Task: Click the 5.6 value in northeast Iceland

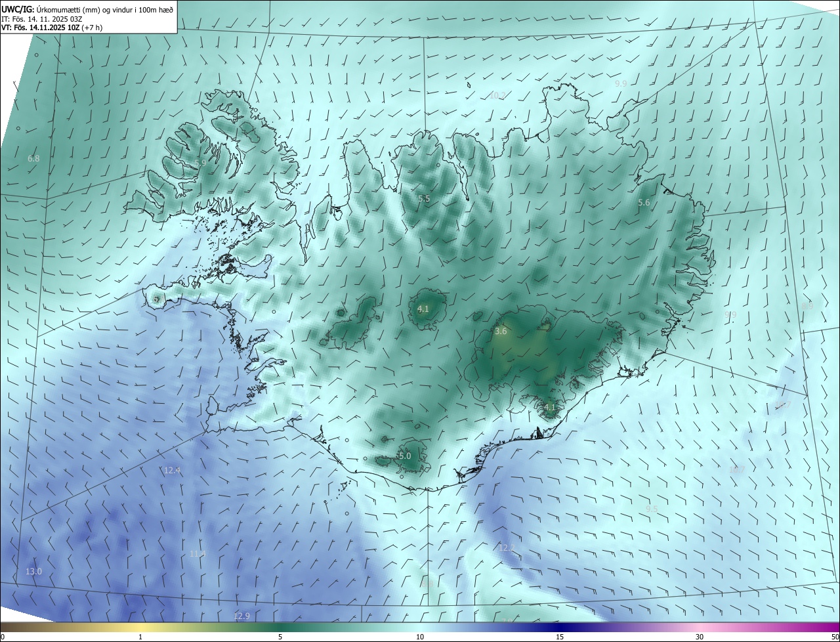Action: [x=644, y=203]
